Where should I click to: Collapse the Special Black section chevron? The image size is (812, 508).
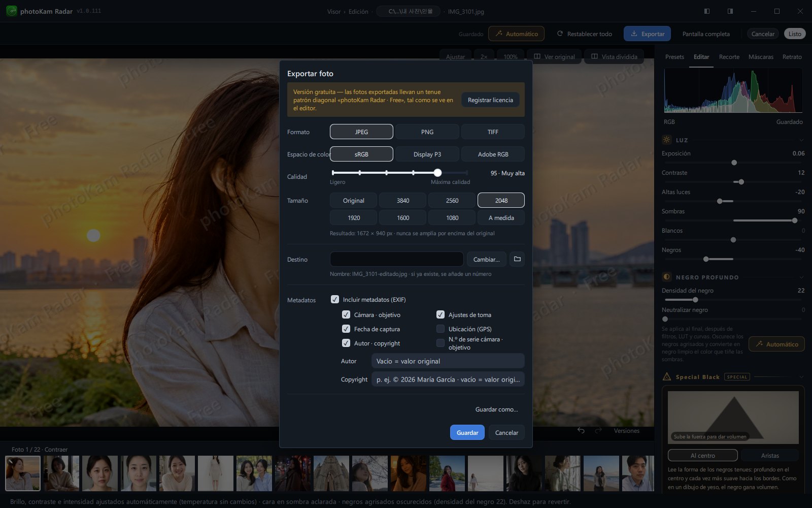[x=801, y=377]
